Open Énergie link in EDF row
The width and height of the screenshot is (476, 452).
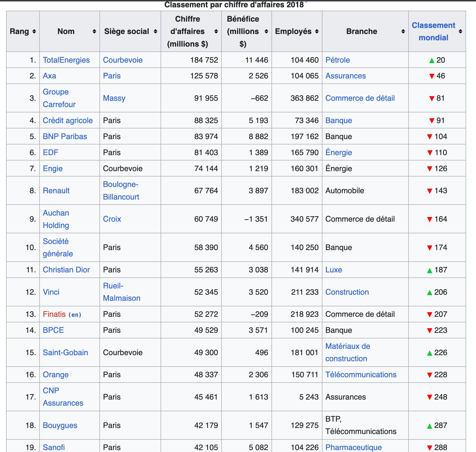click(338, 152)
